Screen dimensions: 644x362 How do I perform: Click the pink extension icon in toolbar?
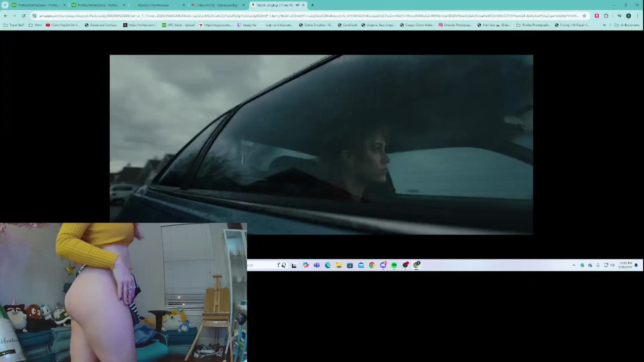pos(597,16)
